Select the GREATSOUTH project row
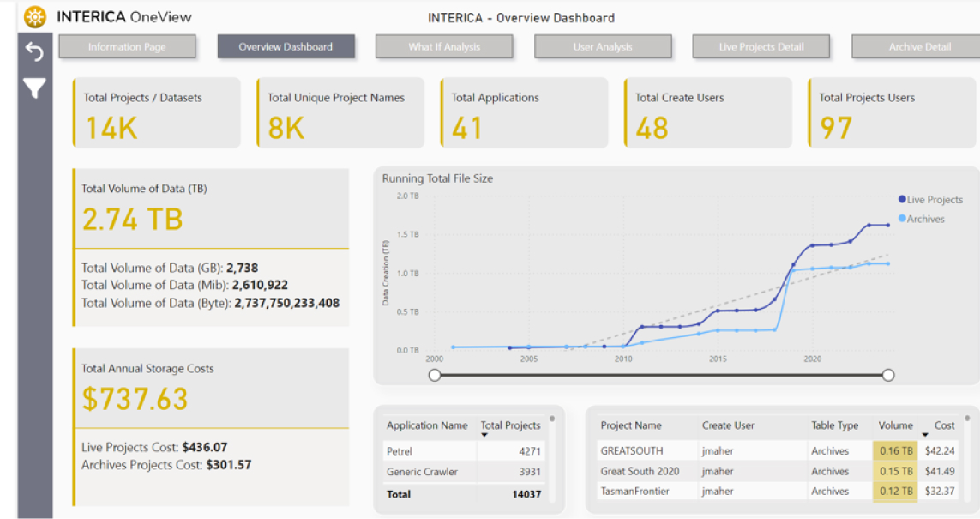This screenshot has width=980, height=519. pos(632,451)
